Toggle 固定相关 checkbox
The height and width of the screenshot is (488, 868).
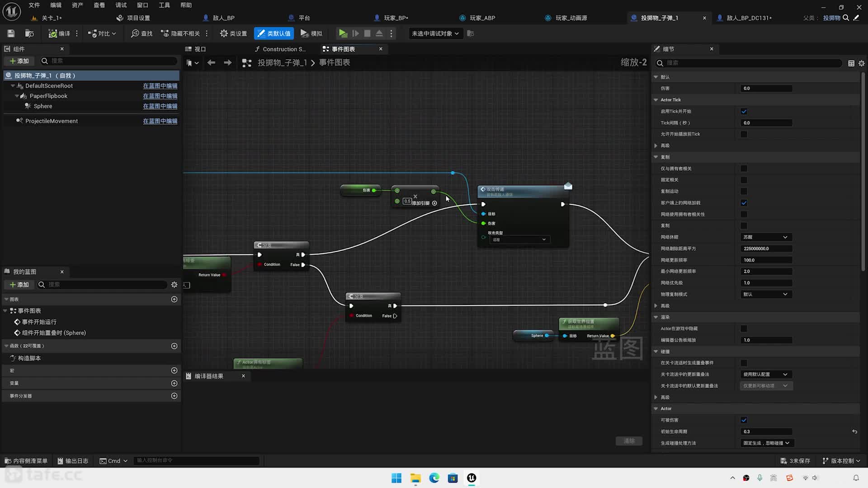click(744, 180)
